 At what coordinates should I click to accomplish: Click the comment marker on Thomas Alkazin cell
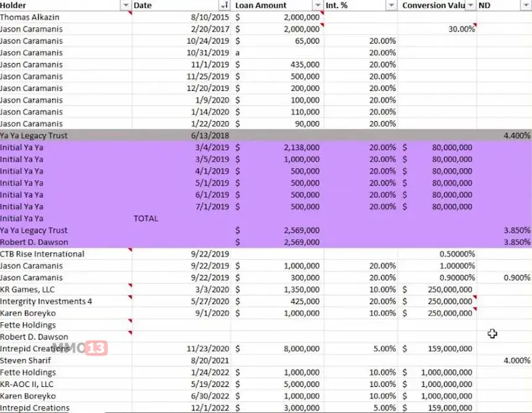(x=129, y=14)
